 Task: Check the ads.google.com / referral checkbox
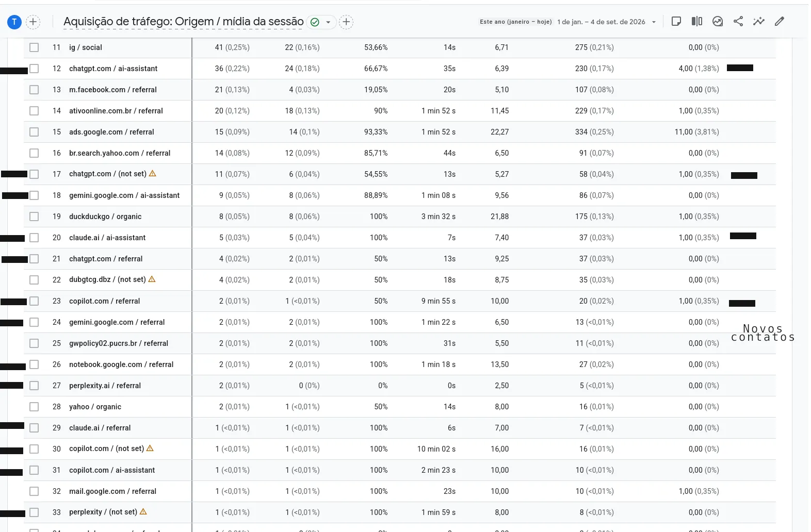(34, 132)
